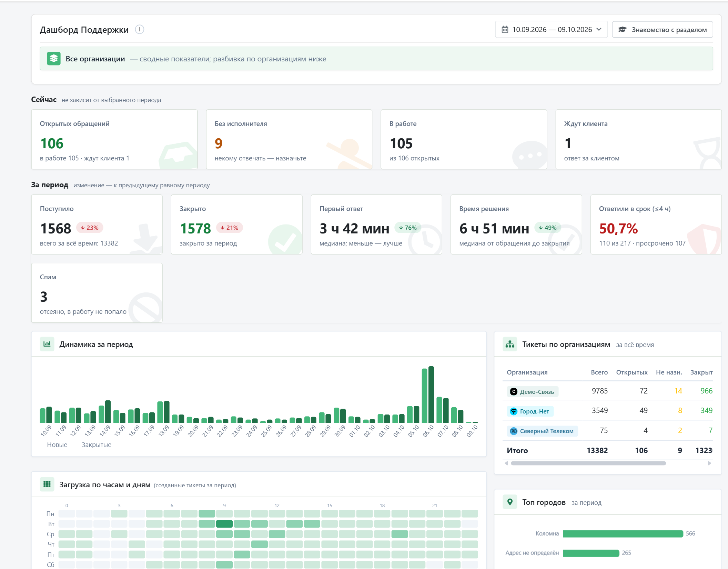Click the Коломна bar showing 566
Image resolution: width=728 pixels, height=569 pixels.
(x=623, y=533)
